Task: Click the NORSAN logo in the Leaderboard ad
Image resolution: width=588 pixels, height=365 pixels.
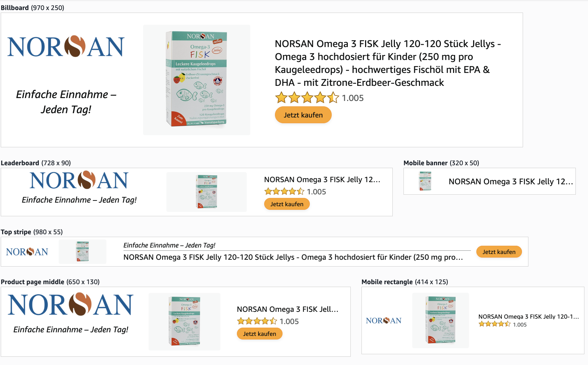Action: [x=79, y=180]
